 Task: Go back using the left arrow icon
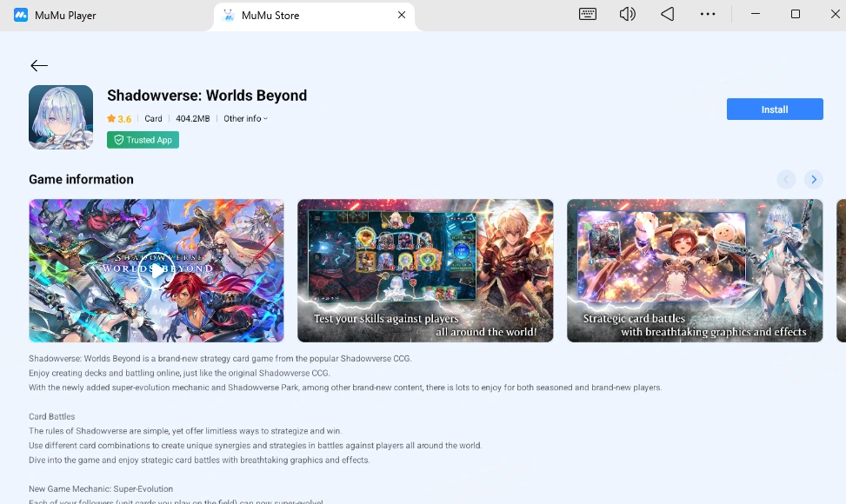(x=39, y=66)
